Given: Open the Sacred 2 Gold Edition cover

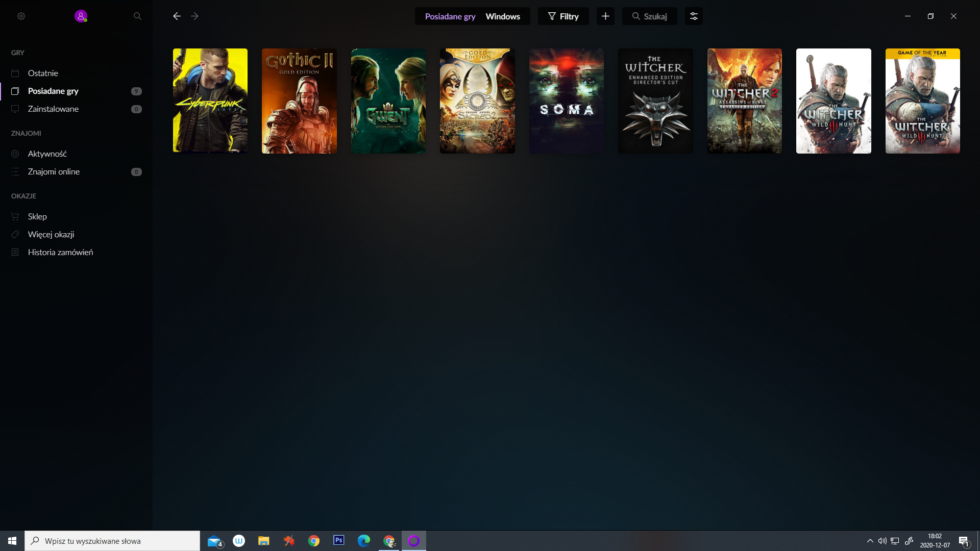Looking at the screenshot, I should (477, 101).
